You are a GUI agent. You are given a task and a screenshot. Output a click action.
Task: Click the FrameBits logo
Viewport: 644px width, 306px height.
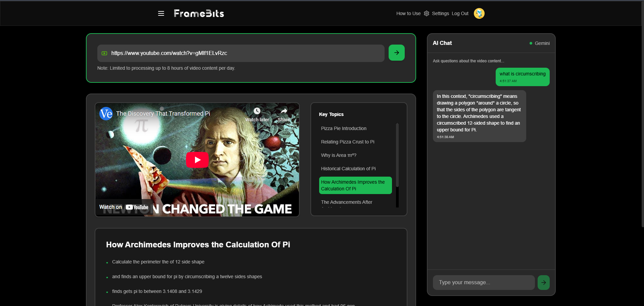click(199, 13)
